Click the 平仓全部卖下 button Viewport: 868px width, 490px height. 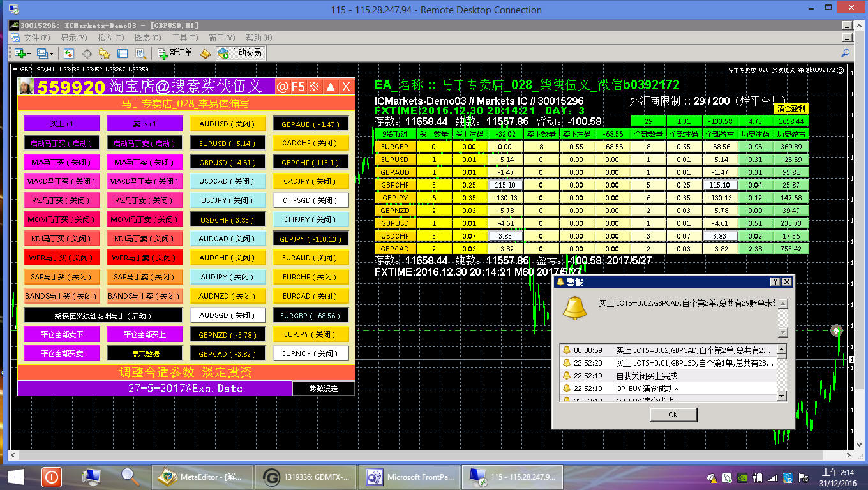click(62, 334)
